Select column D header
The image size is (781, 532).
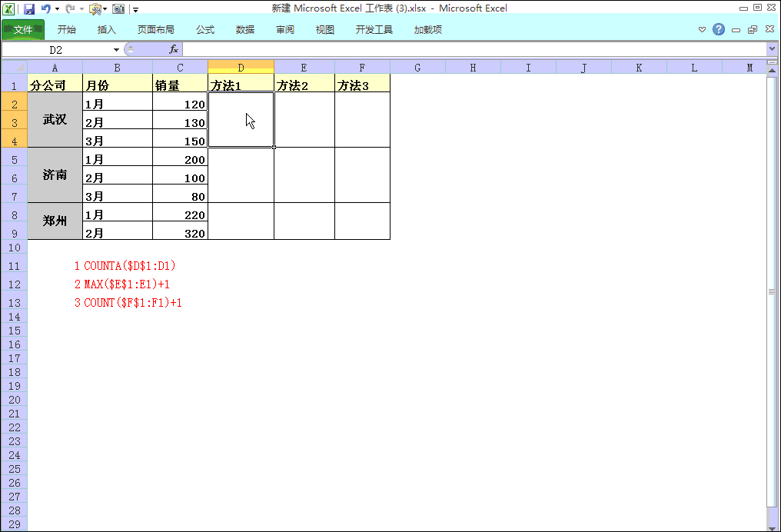coord(241,67)
